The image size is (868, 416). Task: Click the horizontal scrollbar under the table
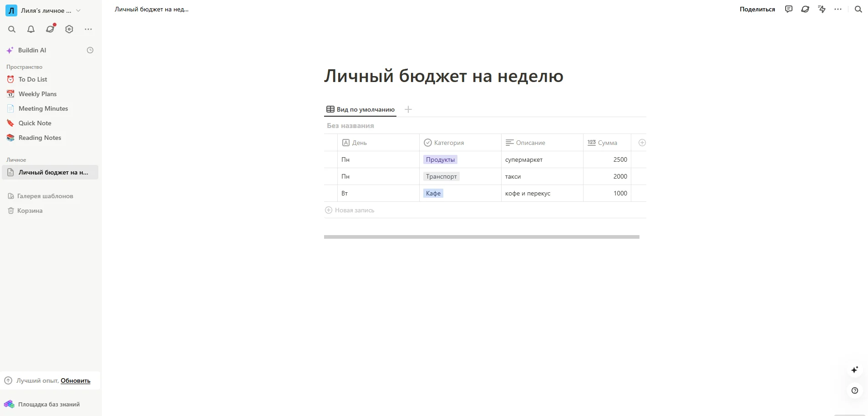tap(482, 237)
